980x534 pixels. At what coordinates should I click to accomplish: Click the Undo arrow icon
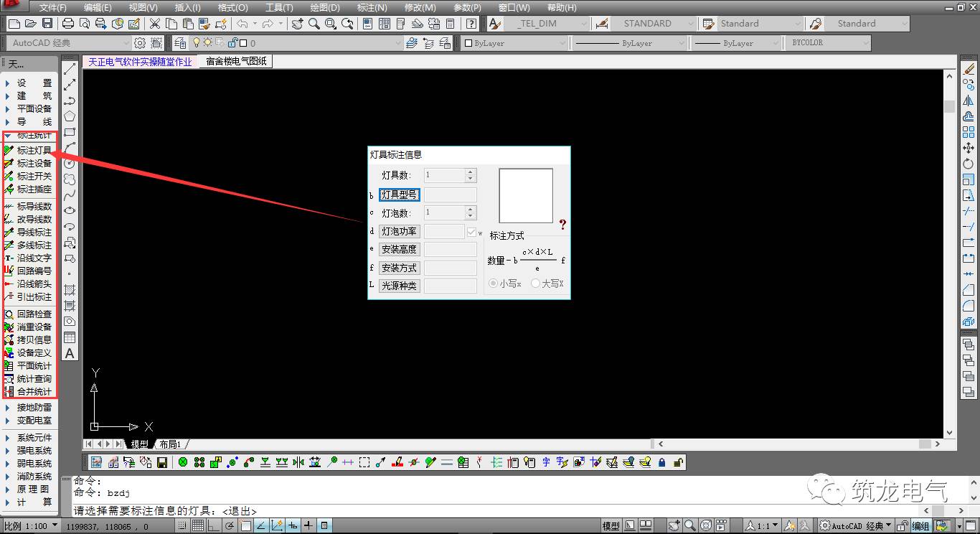[x=242, y=24]
